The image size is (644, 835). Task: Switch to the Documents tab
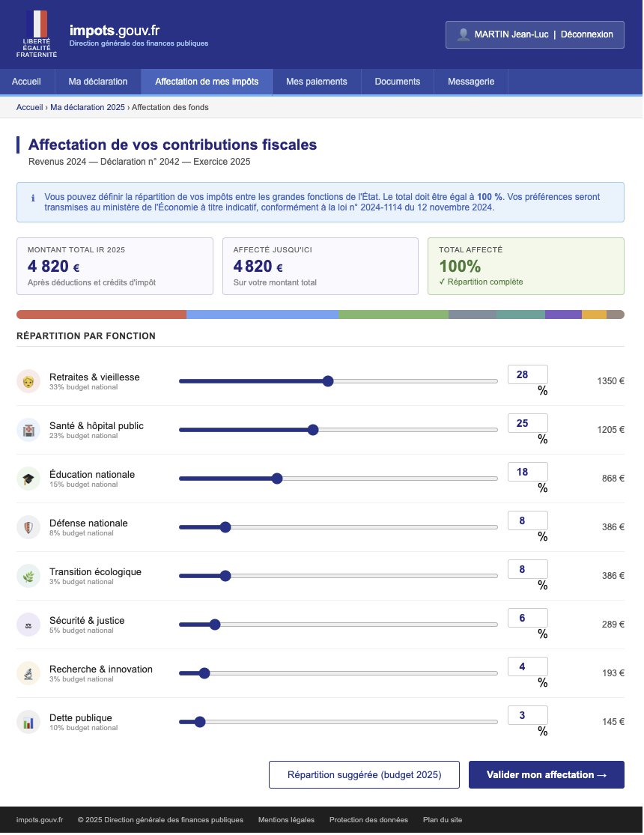pyautogui.click(x=398, y=82)
